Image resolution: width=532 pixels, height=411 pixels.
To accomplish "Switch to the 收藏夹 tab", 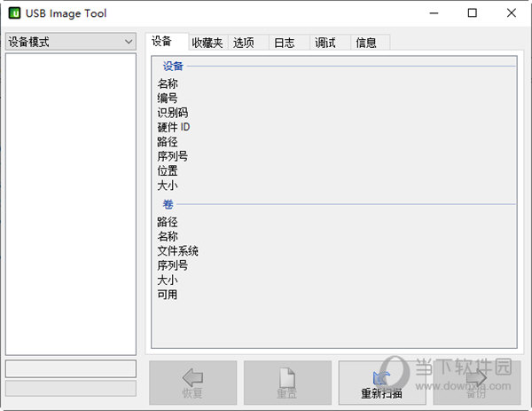I will point(207,43).
